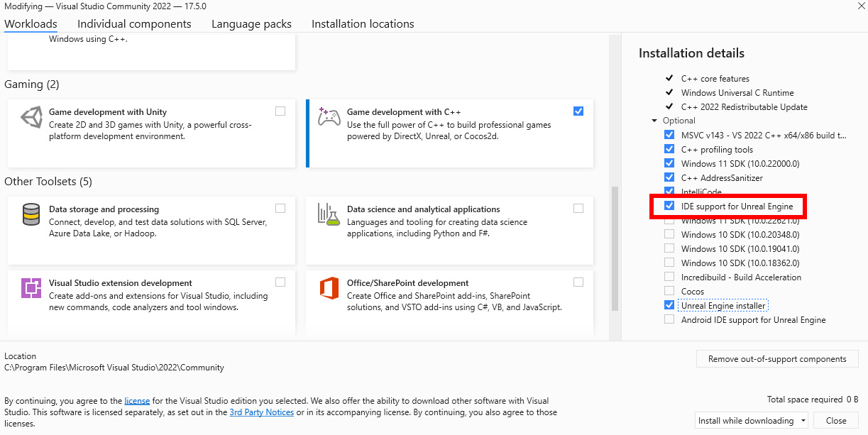Check Windows 10 SDK (10.0.18362.0)
Image resolution: width=868 pixels, height=435 pixels.
tap(669, 263)
